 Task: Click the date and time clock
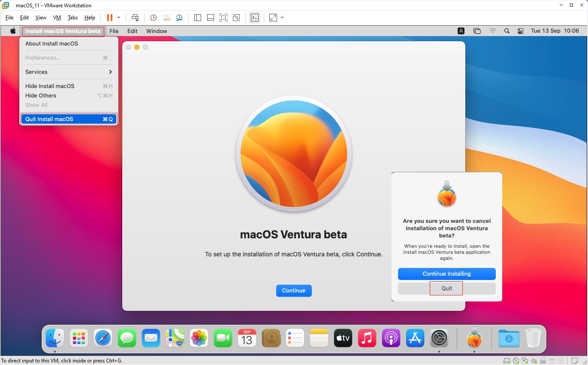tap(555, 31)
